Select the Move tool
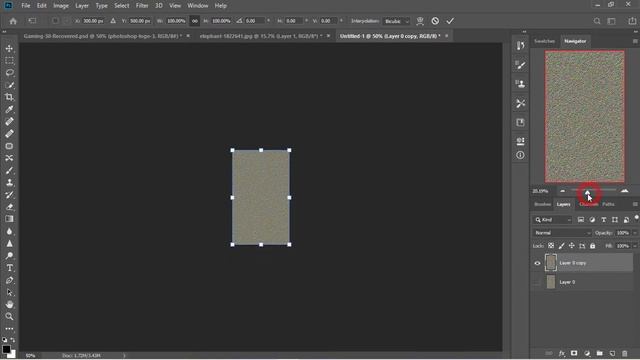 (9, 49)
